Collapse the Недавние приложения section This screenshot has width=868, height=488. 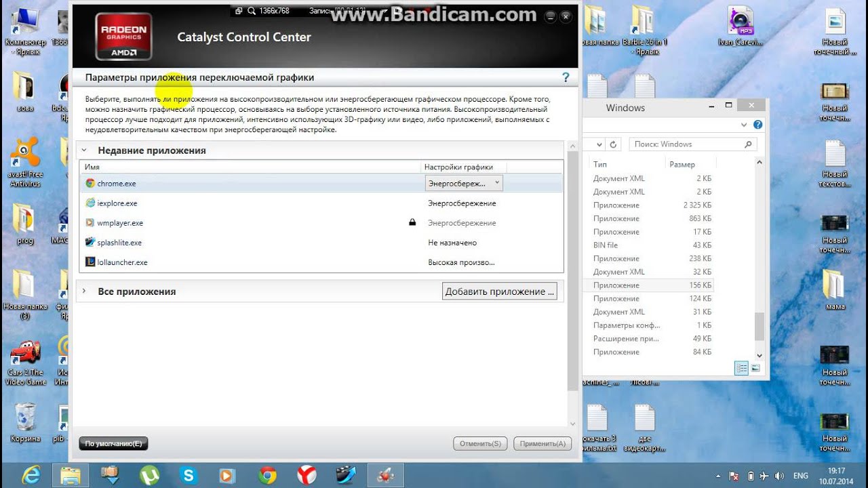click(x=84, y=150)
